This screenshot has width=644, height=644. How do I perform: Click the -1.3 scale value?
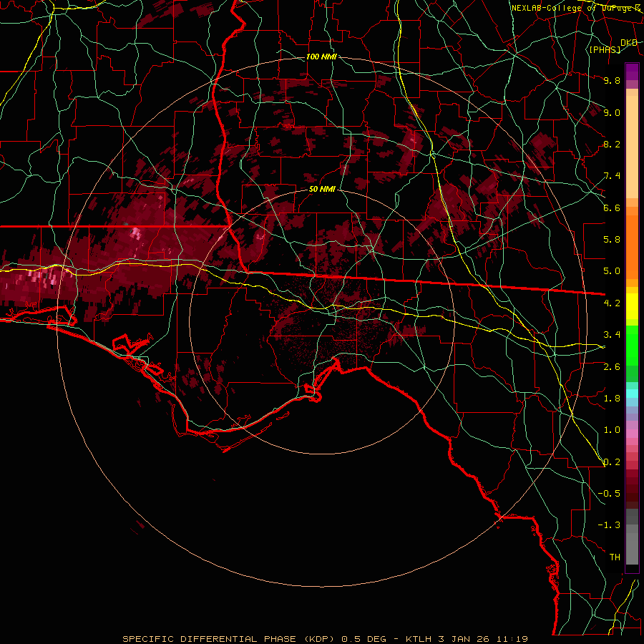tap(609, 525)
